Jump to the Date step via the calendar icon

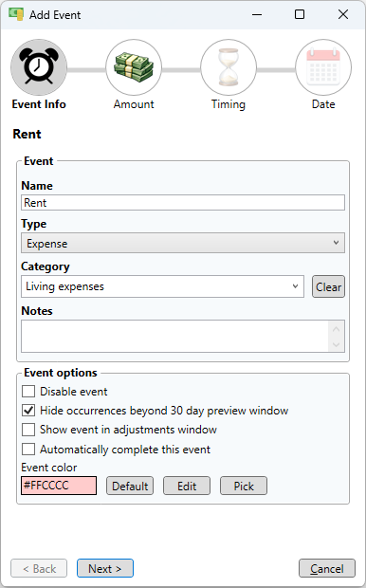[323, 67]
